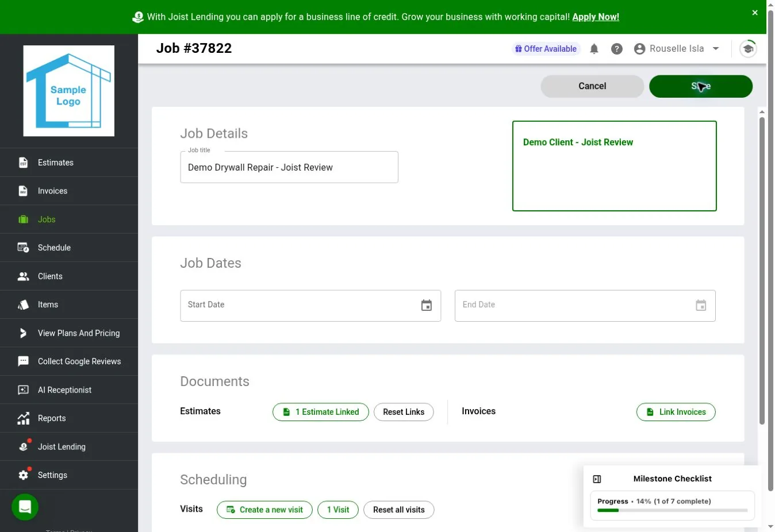This screenshot has height=532, width=775.
Task: Open the 1 Visit button
Action: pos(338,510)
